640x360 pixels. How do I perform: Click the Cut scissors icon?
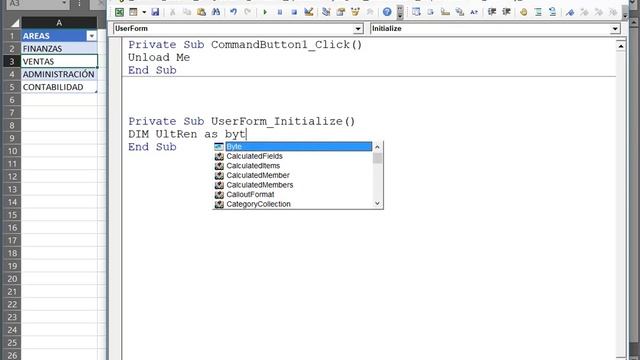172,12
